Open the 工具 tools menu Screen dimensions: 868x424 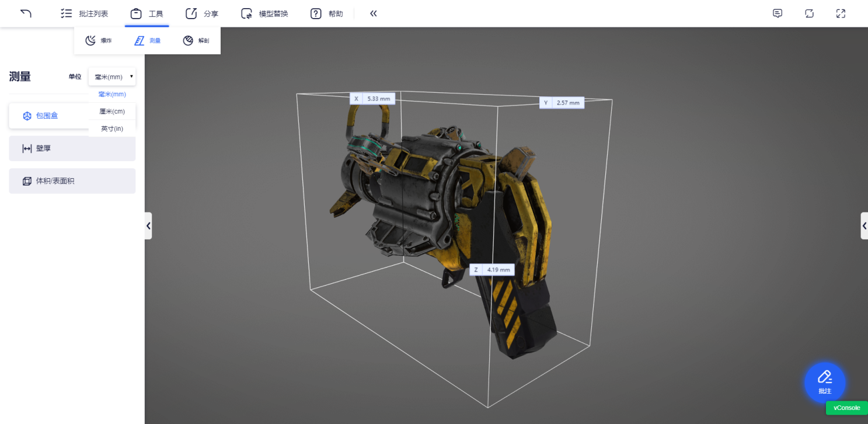(x=147, y=13)
